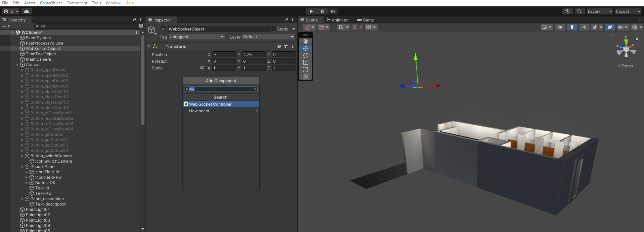
Task: Enable the Static checkbox
Action: click(273, 29)
